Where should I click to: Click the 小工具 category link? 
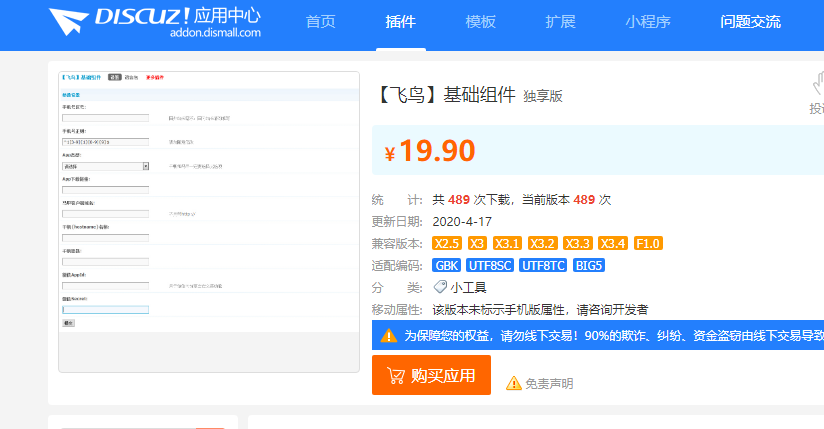pyautogui.click(x=468, y=287)
